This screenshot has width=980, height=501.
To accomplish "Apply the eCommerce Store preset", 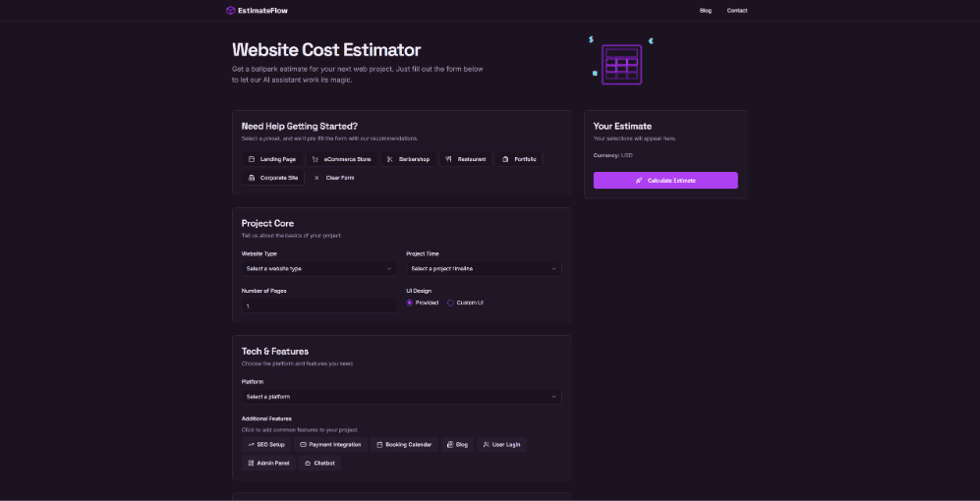I will pyautogui.click(x=342, y=159).
